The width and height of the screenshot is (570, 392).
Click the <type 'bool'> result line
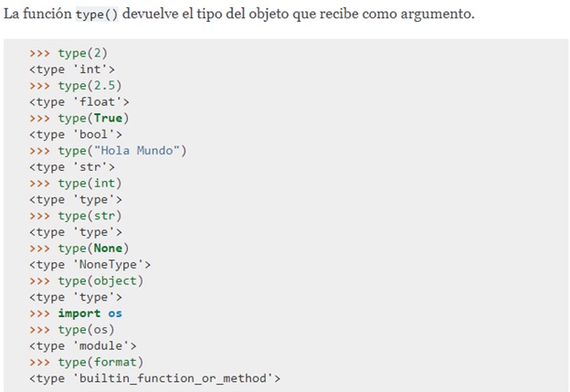click(x=76, y=134)
